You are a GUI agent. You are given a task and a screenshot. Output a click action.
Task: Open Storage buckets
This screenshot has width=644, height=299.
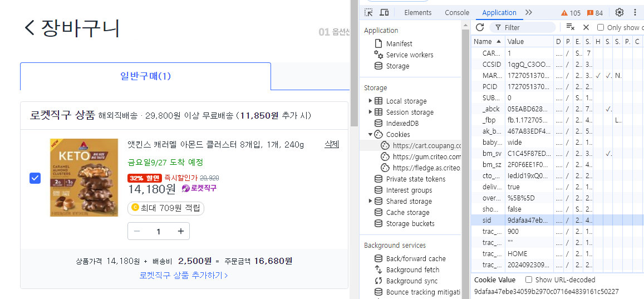pos(404,223)
